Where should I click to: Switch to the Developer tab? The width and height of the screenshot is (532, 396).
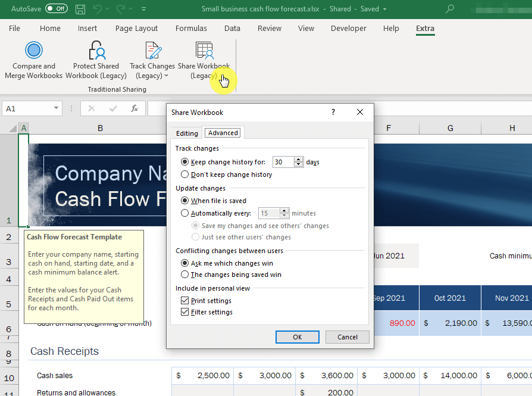(x=349, y=29)
